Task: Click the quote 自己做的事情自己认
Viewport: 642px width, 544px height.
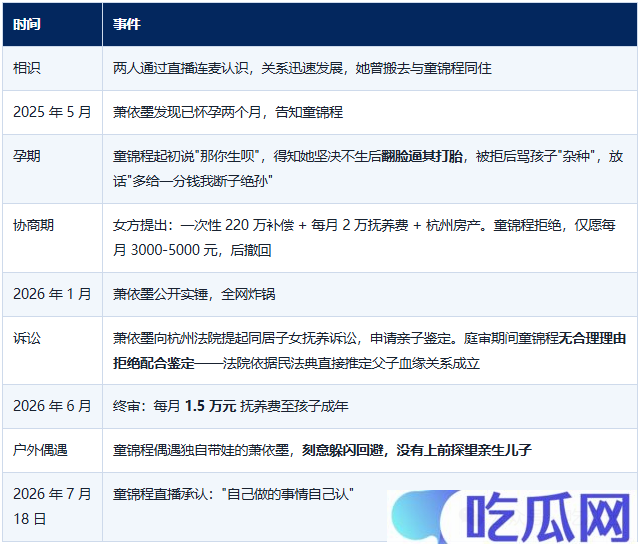Action: (x=288, y=494)
